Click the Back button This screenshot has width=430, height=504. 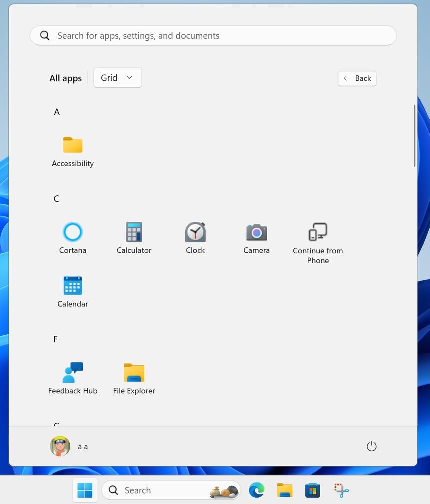pos(357,78)
